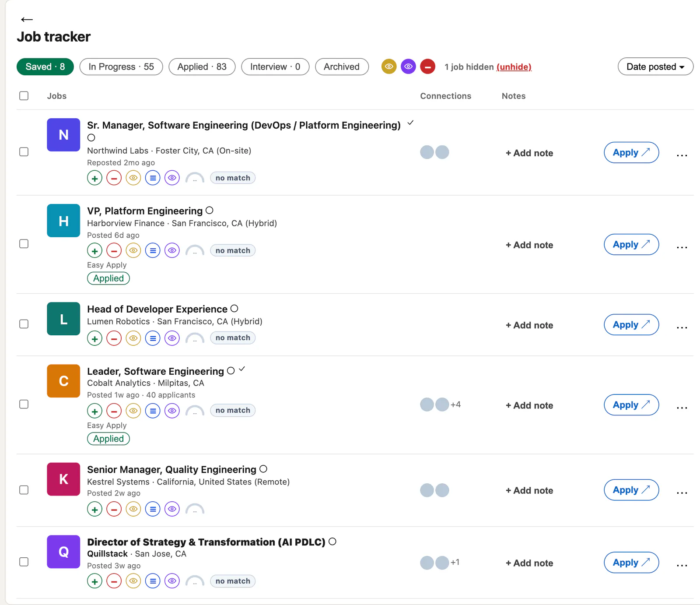The image size is (700, 605).
Task: Click connection avatars for Cobalt Analytics job
Action: coord(440,405)
